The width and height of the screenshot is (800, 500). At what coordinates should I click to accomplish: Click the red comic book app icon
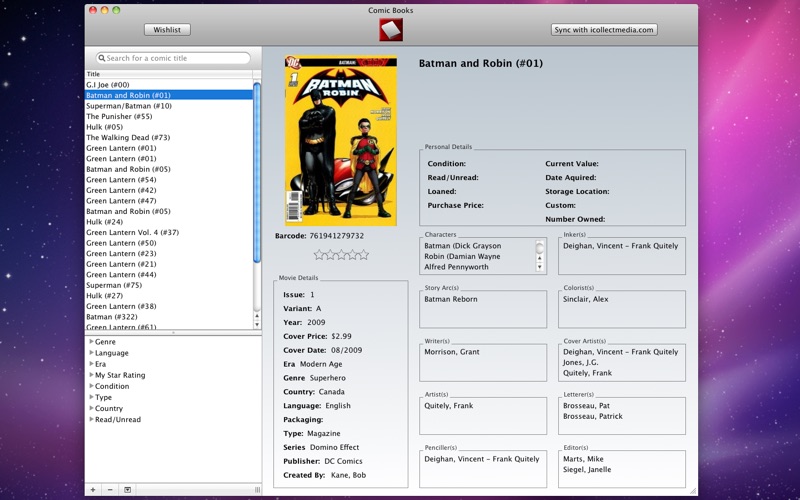(391, 30)
